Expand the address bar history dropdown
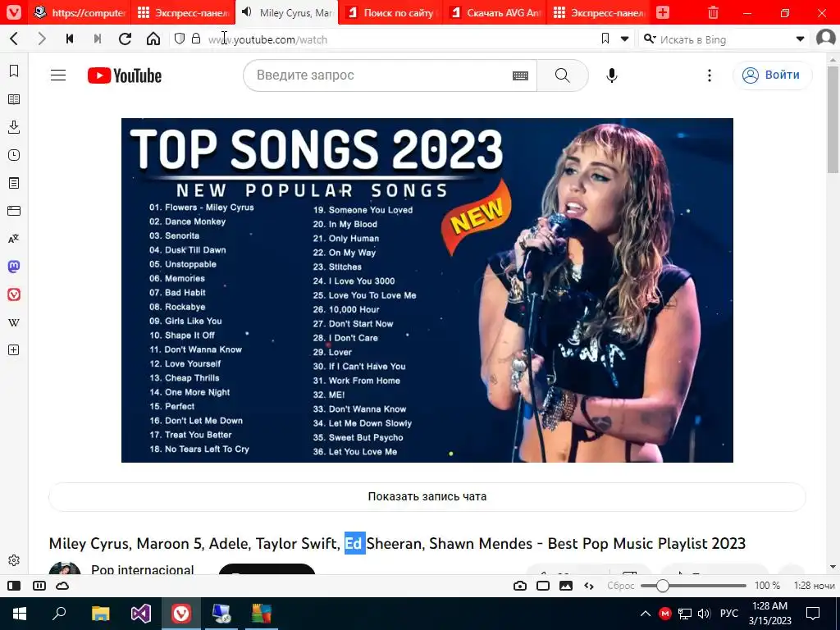 coord(624,39)
